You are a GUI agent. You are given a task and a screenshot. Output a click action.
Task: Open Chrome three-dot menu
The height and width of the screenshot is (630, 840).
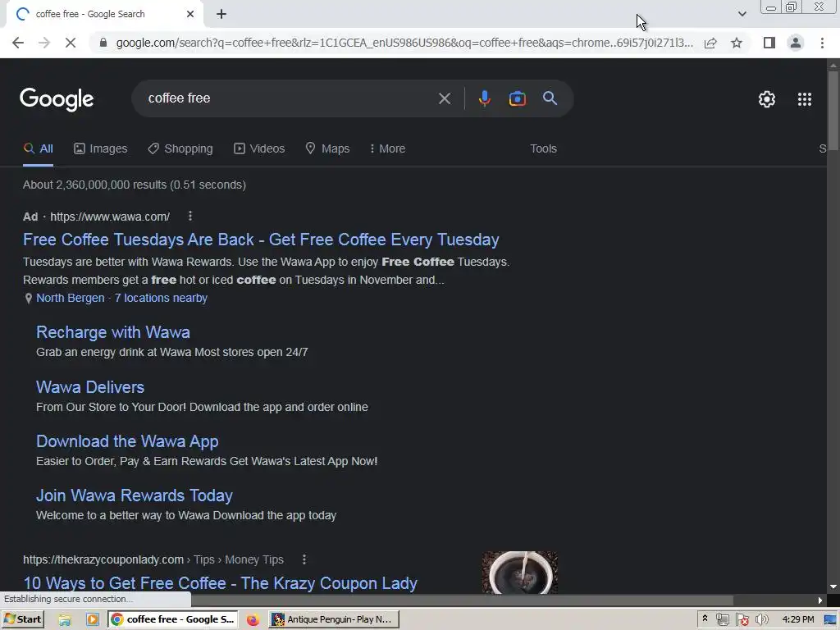pyautogui.click(x=822, y=43)
